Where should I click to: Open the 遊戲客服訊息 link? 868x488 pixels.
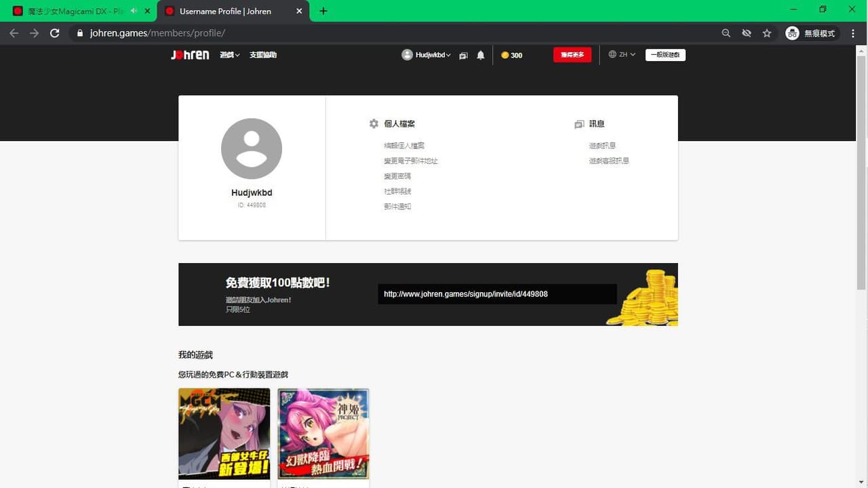(x=609, y=161)
